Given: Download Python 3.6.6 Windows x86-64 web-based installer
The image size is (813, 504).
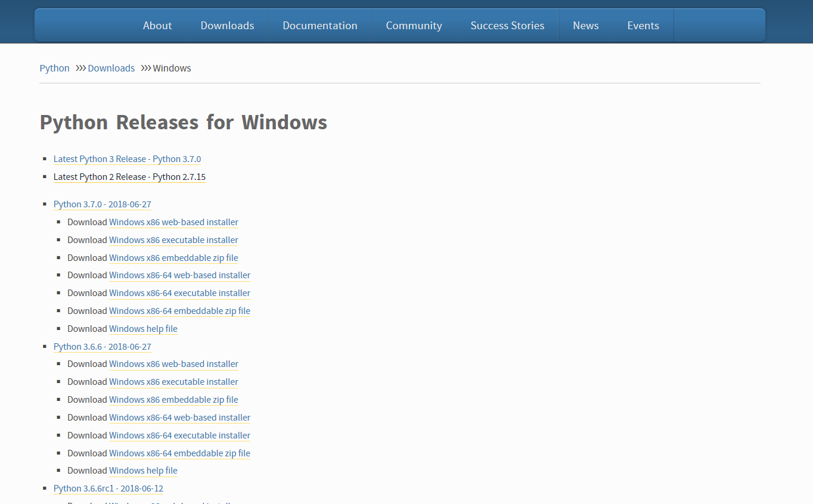Looking at the screenshot, I should [179, 418].
